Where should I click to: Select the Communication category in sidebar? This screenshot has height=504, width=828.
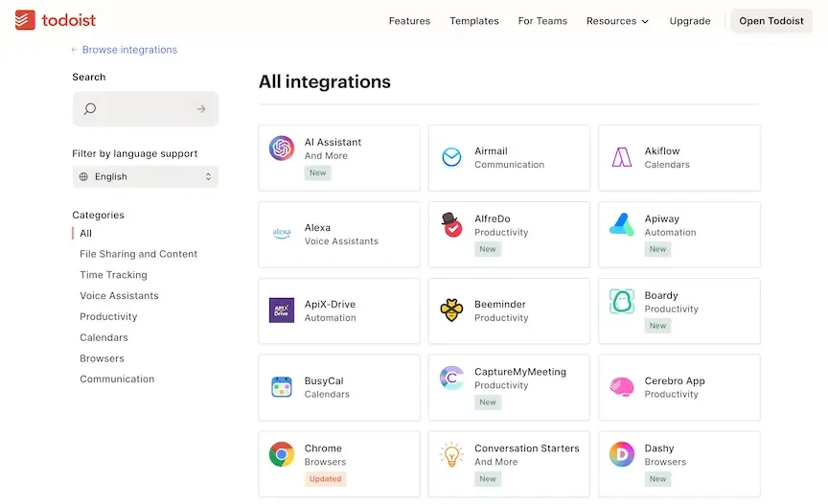pos(117,378)
